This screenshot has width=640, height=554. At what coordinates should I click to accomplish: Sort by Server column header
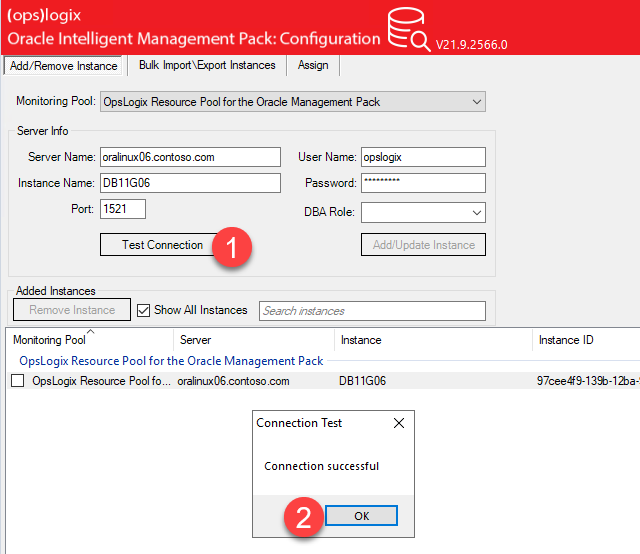[254, 340]
